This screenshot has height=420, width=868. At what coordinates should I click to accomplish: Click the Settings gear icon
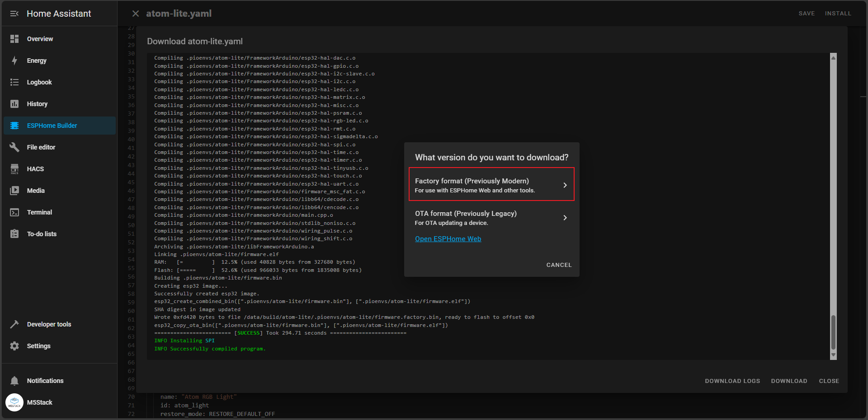(14, 346)
